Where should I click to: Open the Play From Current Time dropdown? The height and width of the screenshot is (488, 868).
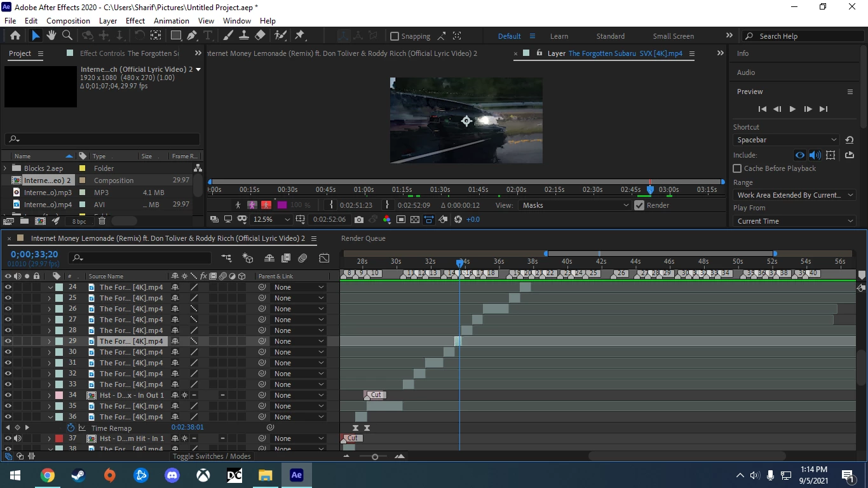795,221
